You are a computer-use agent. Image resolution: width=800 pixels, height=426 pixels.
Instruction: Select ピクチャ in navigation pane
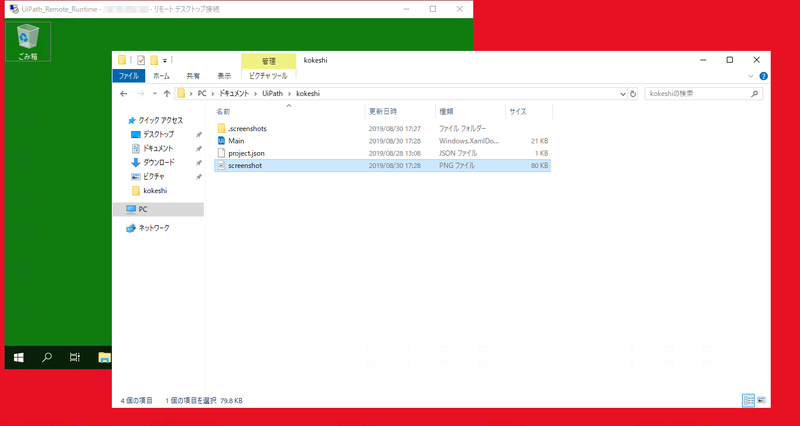coord(153,177)
